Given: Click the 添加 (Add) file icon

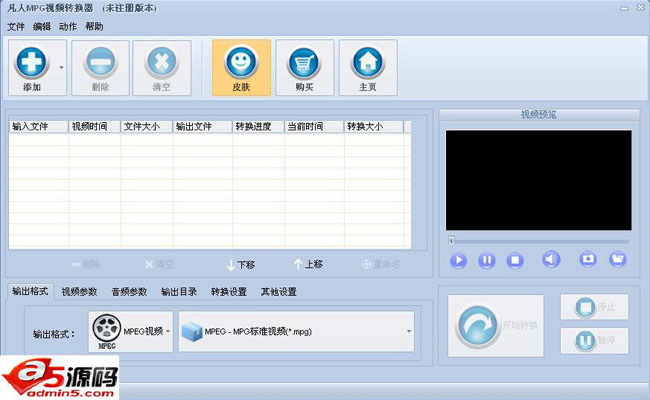Looking at the screenshot, I should click(x=31, y=62).
